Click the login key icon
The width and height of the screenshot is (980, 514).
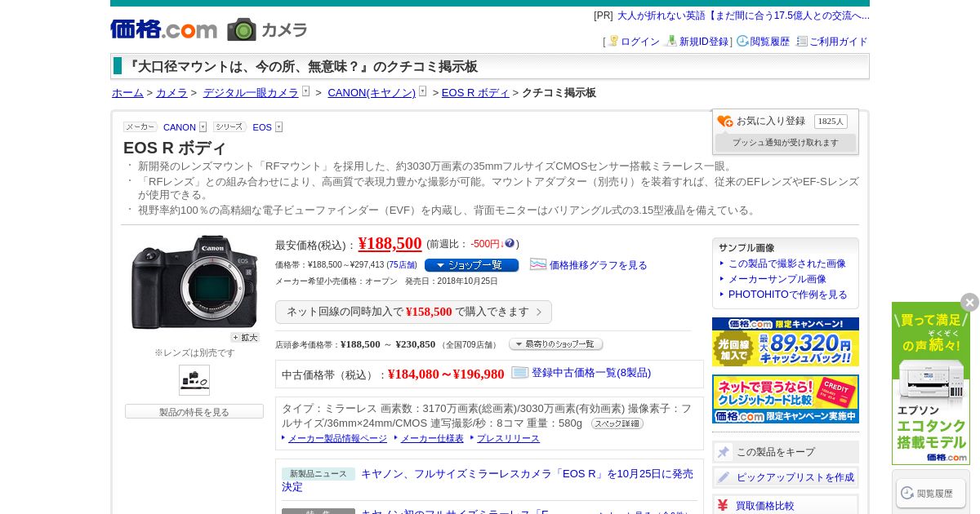[x=613, y=41]
